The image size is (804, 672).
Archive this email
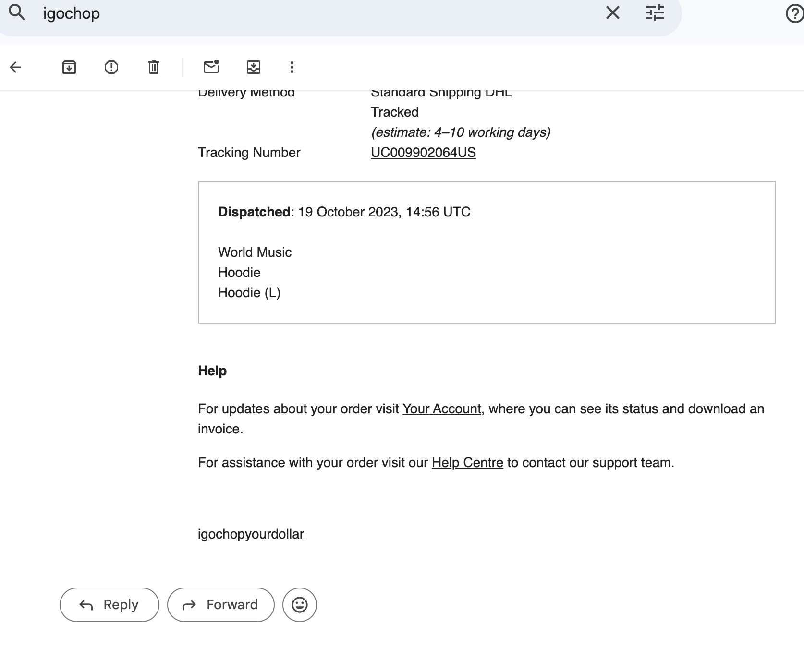pos(69,67)
